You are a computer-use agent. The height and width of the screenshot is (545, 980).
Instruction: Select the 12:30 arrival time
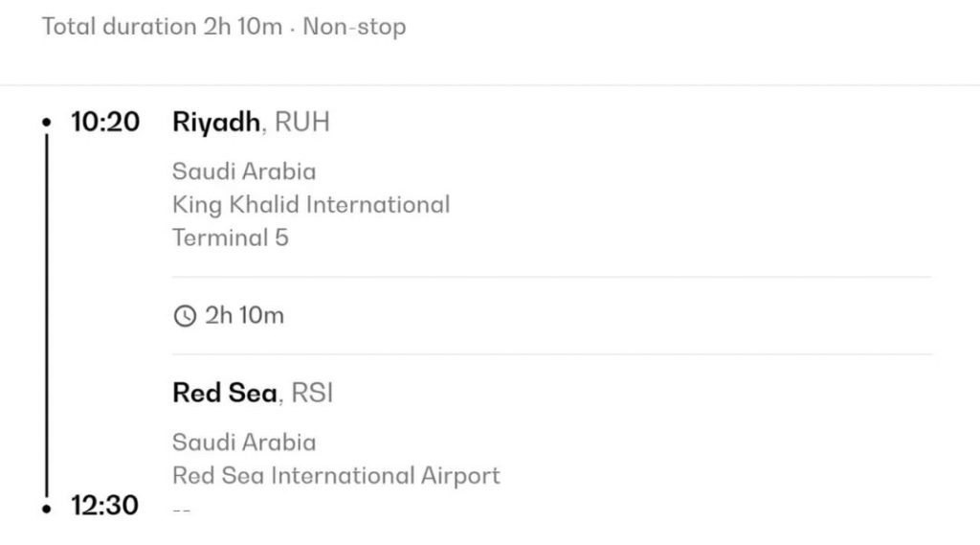[x=105, y=506]
